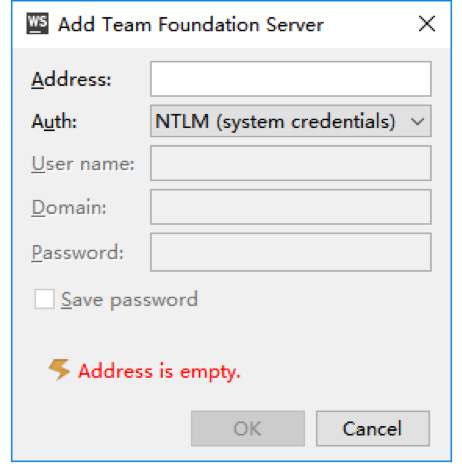Click the Domain text field

tap(291, 207)
